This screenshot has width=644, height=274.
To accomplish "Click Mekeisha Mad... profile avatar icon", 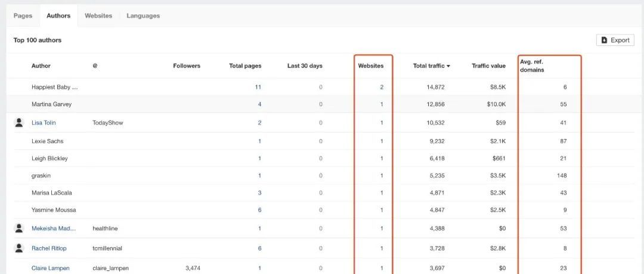I will point(19,228).
